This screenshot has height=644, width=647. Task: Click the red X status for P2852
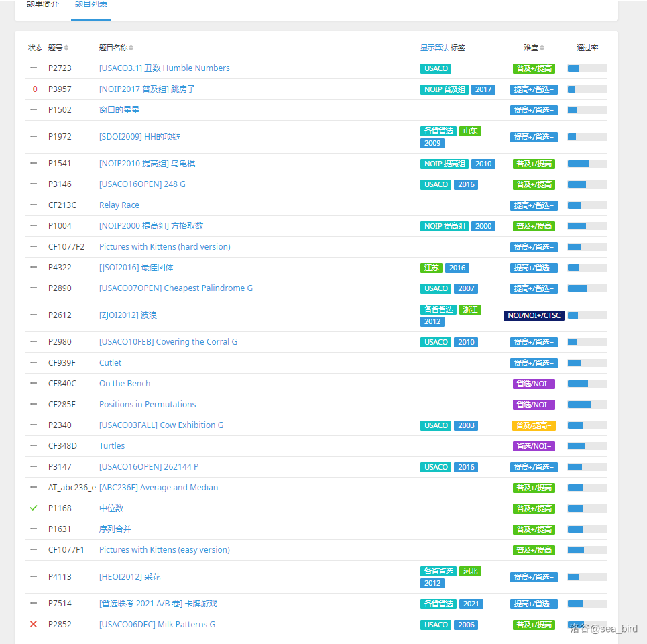34,625
